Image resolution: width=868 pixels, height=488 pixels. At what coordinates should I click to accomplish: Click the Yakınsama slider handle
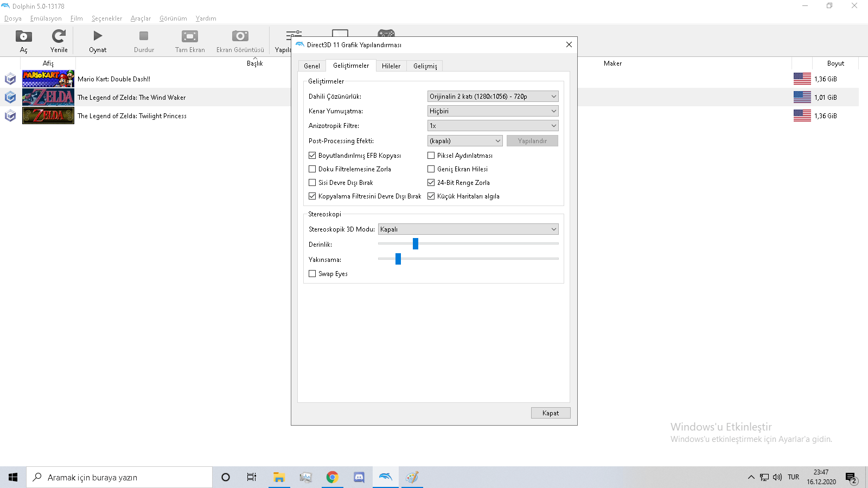(398, 259)
